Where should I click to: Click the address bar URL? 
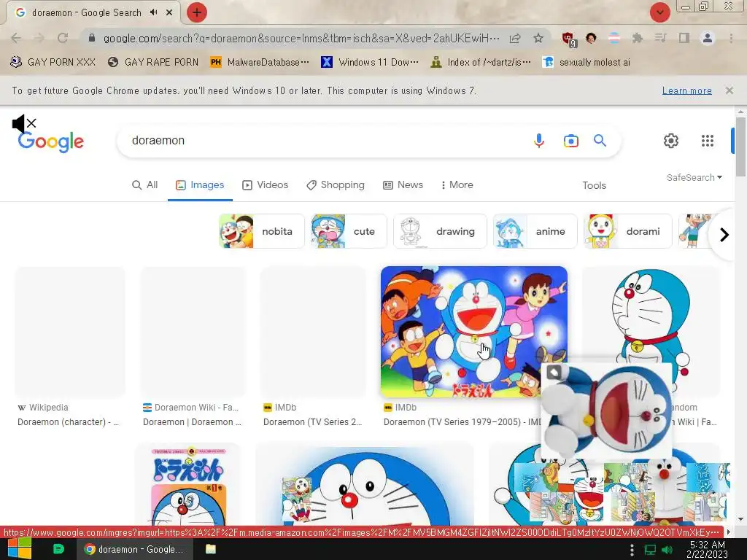point(301,38)
